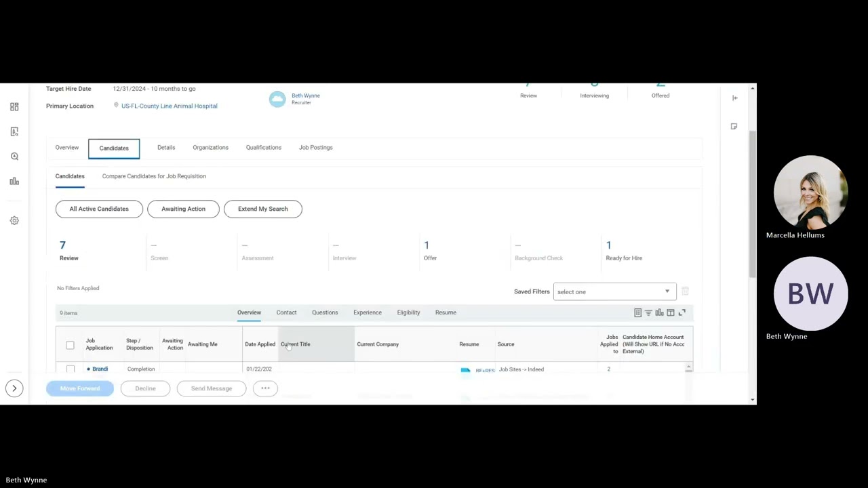Click Beth Wynne recruiter cloud avatar

(277, 99)
